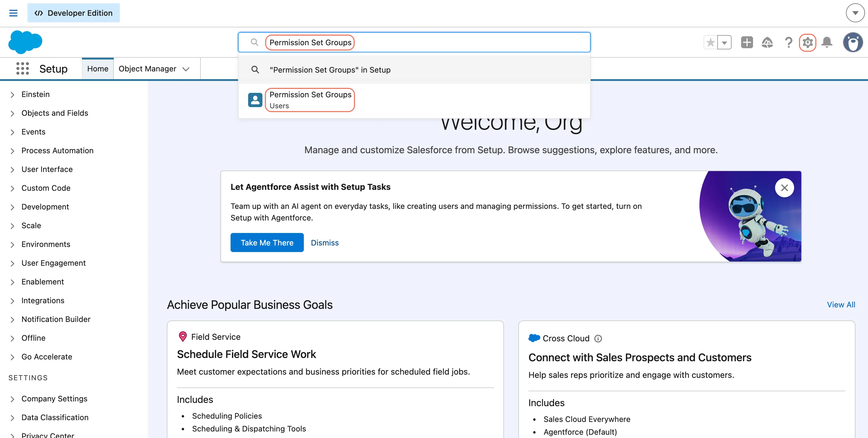The image size is (868, 438).
Task: Close the Agentforce banner with X
Action: point(784,187)
